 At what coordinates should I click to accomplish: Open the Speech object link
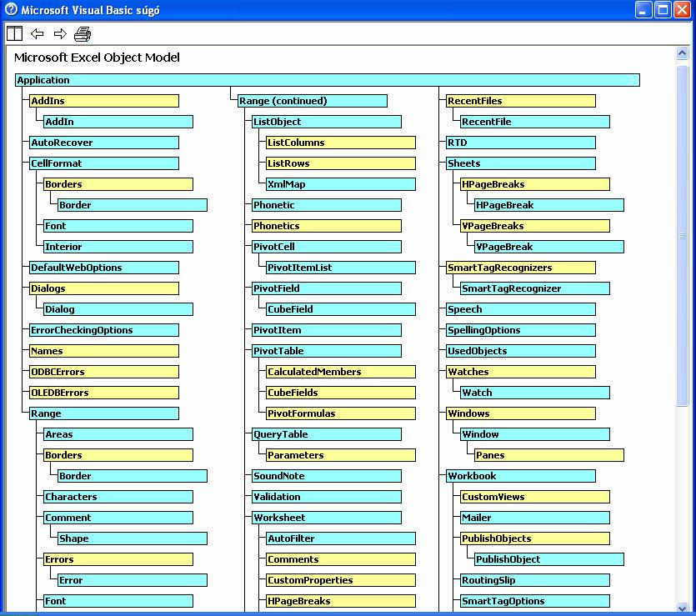(521, 309)
